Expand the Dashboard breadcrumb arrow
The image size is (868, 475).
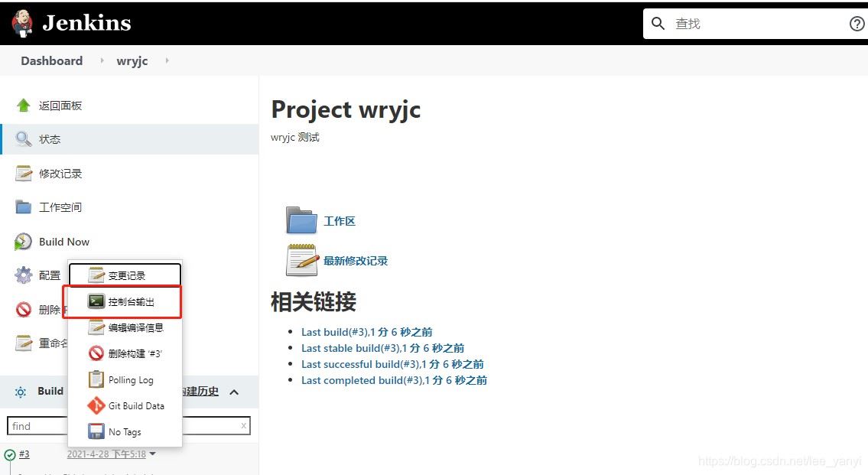[102, 60]
